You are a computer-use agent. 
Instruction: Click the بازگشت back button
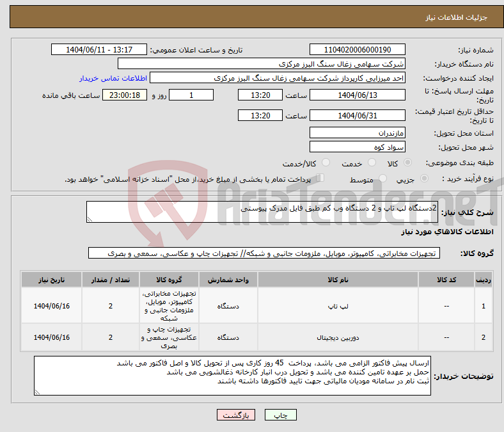(x=236, y=415)
